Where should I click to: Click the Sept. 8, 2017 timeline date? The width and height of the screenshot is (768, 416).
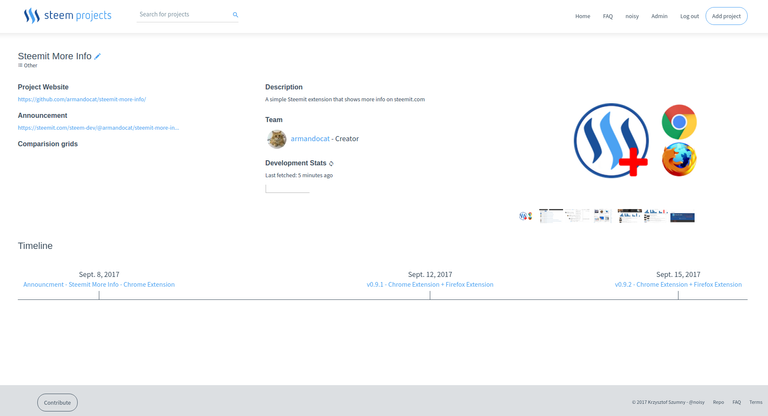(99, 274)
